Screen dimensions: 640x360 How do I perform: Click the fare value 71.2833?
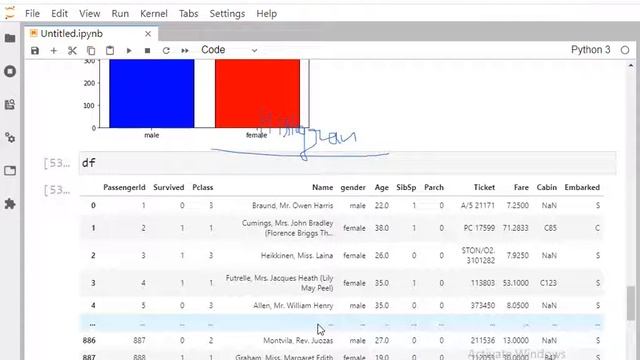point(516,228)
